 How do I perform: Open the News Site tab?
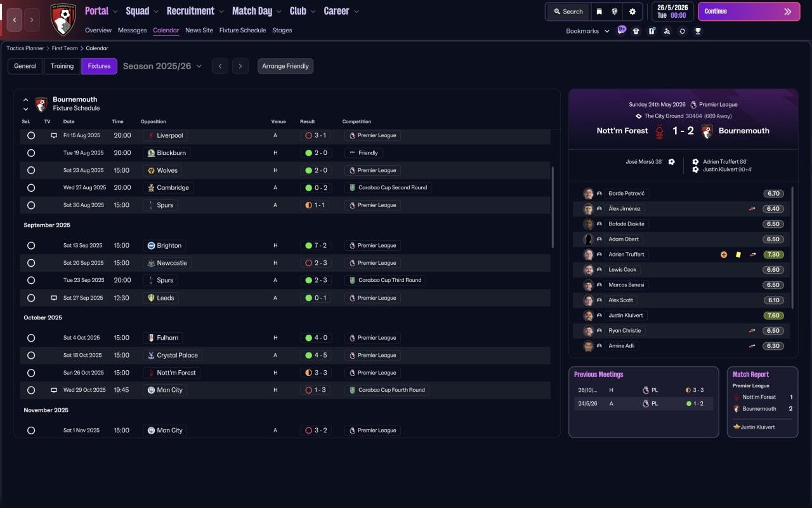pyautogui.click(x=199, y=30)
